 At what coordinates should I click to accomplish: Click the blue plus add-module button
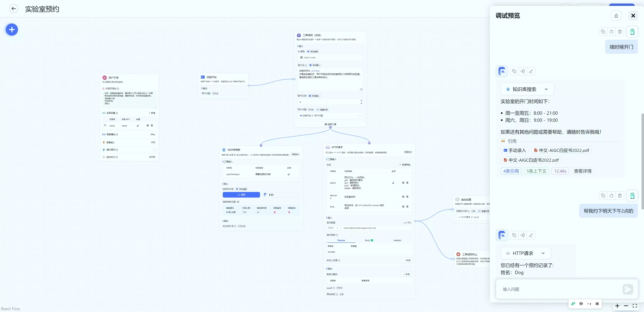tap(12, 30)
